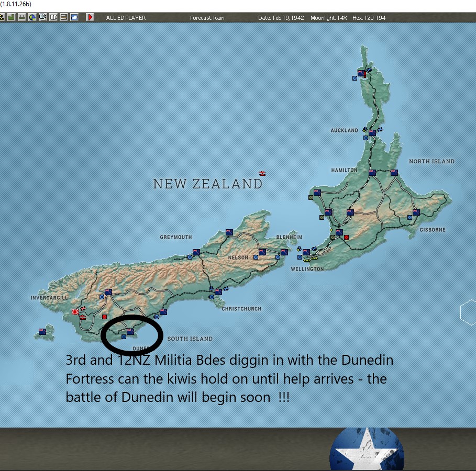Screen dimensions: 476x471
Task: Select the Christchurch New Zealand flag base
Action: pos(218,292)
